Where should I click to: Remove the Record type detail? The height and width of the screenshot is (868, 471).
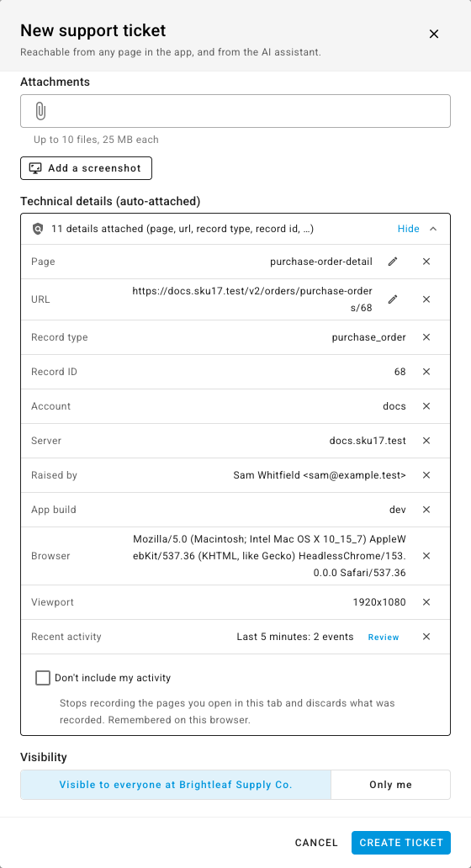click(x=426, y=337)
